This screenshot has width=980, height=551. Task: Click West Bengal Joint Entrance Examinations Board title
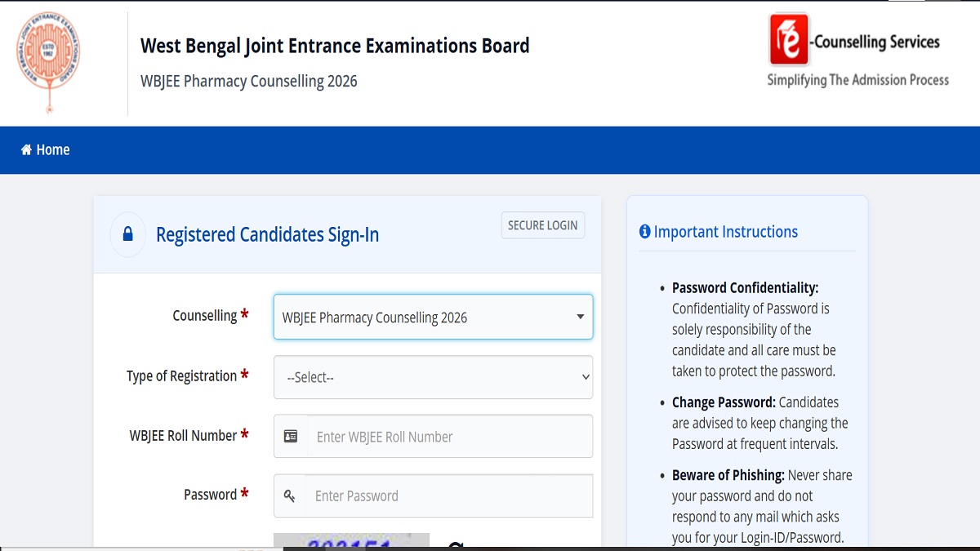pos(335,46)
